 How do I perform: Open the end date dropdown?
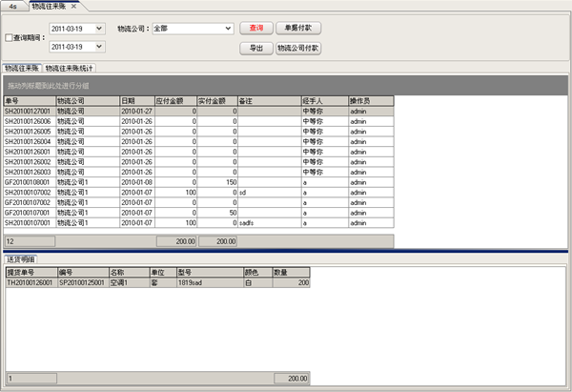[x=100, y=46]
